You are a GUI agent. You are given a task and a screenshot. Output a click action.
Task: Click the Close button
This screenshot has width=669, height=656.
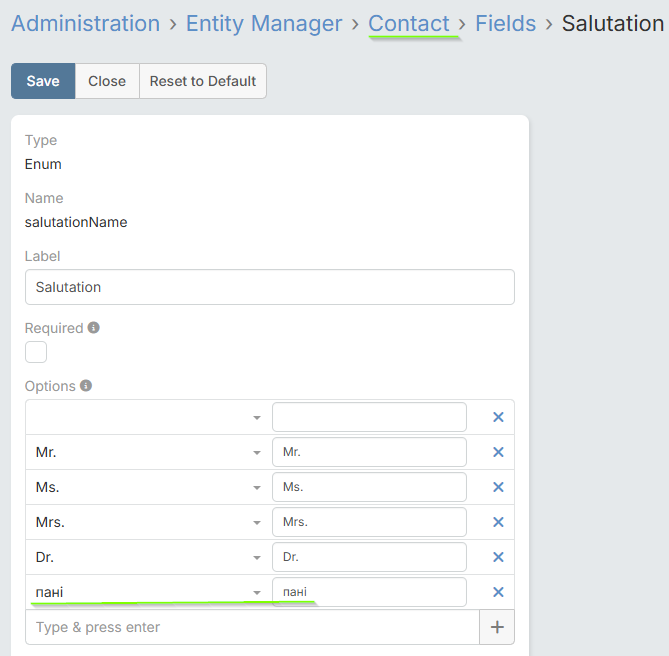(107, 81)
